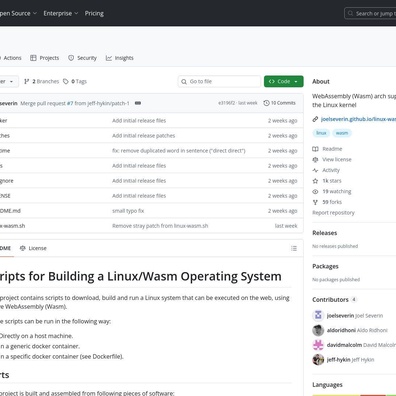
Task: Open the Contributors section heading
Action: (x=330, y=300)
